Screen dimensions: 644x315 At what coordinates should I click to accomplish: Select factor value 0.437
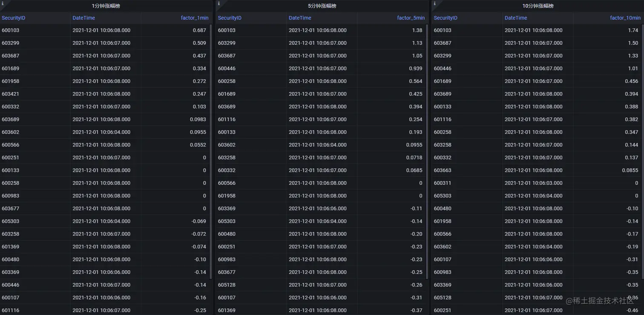tap(199, 56)
